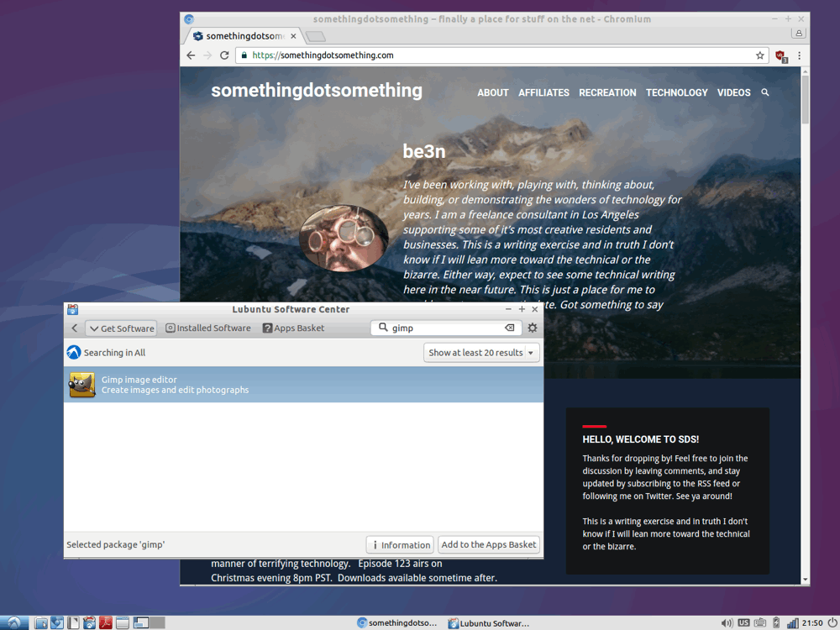Open the Apps Basket tab

click(x=293, y=328)
